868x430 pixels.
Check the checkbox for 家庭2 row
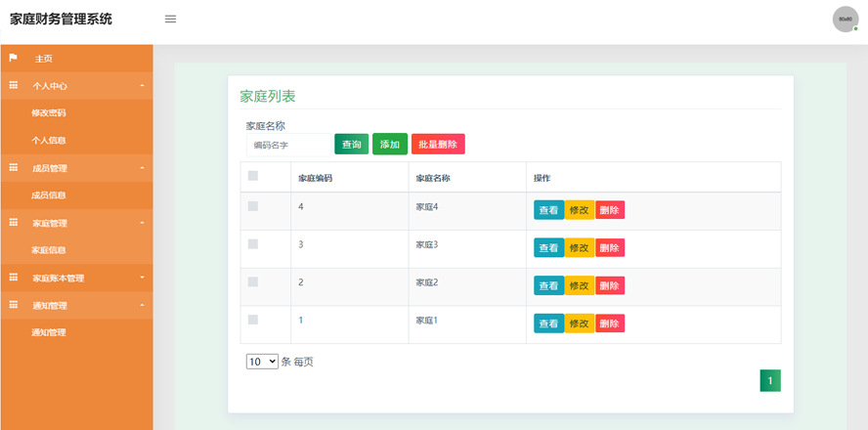tap(253, 281)
